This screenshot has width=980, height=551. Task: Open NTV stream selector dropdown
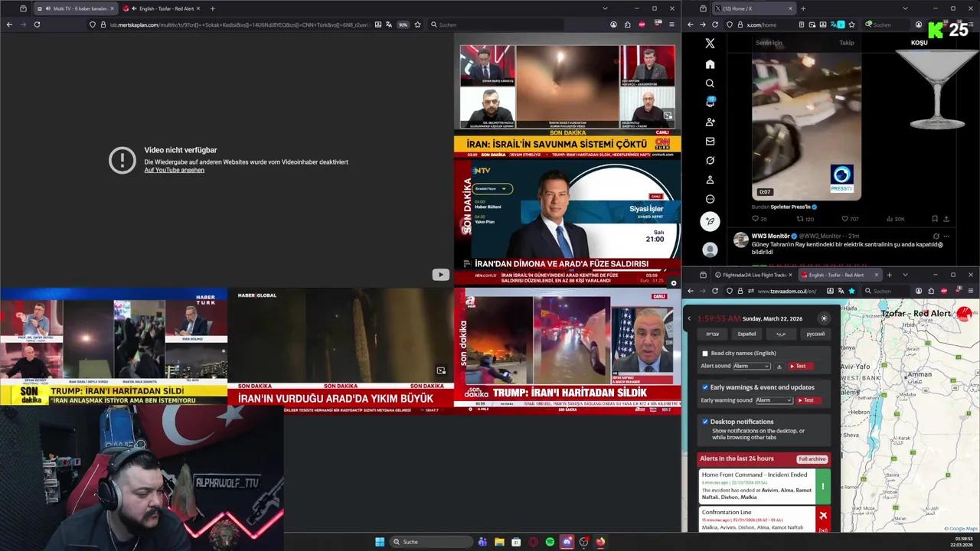[492, 188]
